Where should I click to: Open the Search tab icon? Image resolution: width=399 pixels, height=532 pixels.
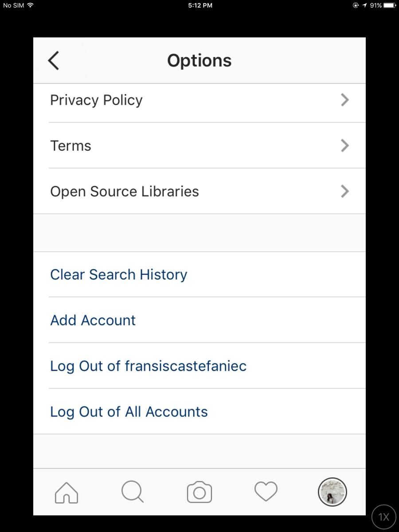tap(133, 492)
